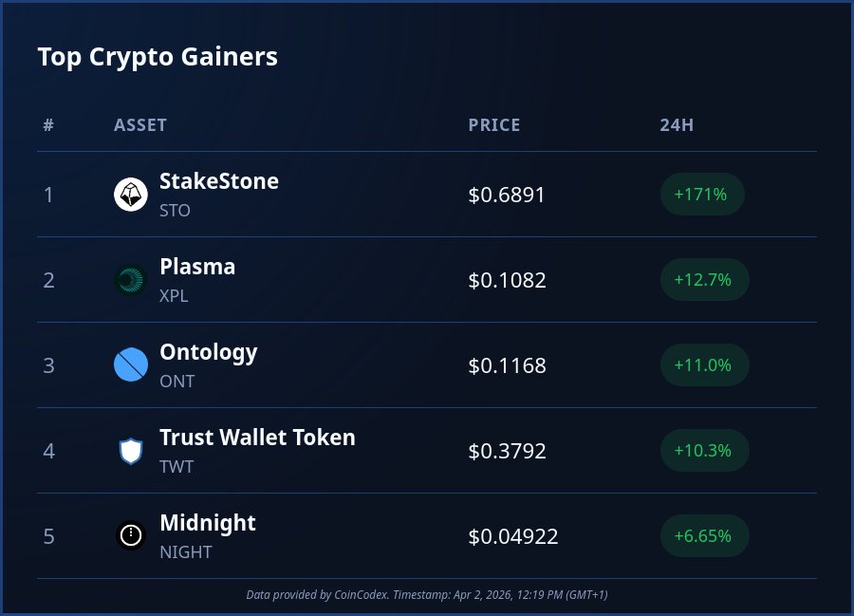This screenshot has height=616, width=854.
Task: Click the Trust Wallet Token shield icon
Action: tap(131, 451)
